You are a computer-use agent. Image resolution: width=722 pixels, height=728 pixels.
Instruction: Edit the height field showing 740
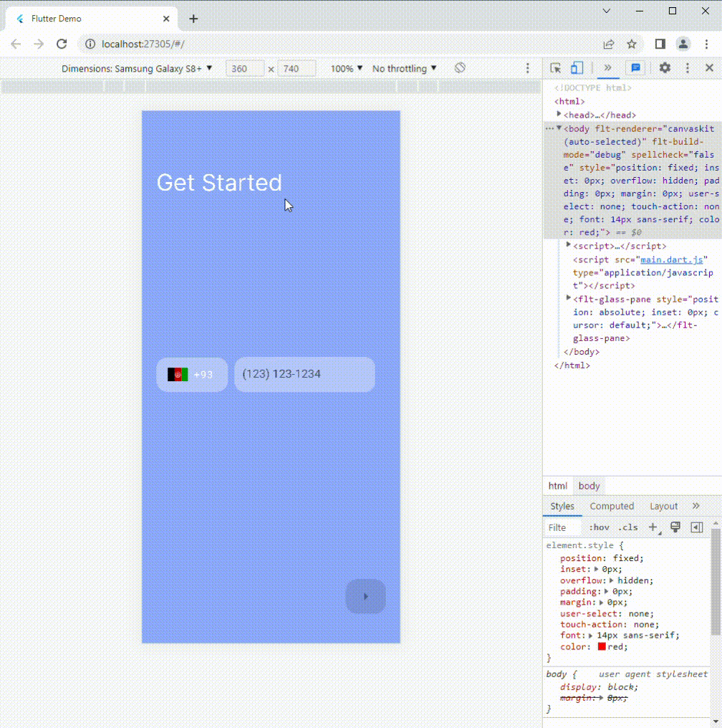[297, 69]
